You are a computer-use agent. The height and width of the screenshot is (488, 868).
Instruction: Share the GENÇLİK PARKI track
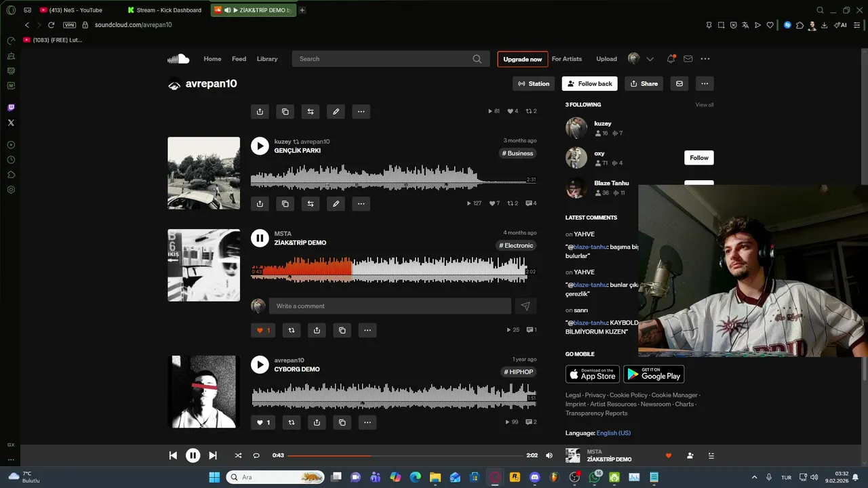pyautogui.click(x=260, y=203)
